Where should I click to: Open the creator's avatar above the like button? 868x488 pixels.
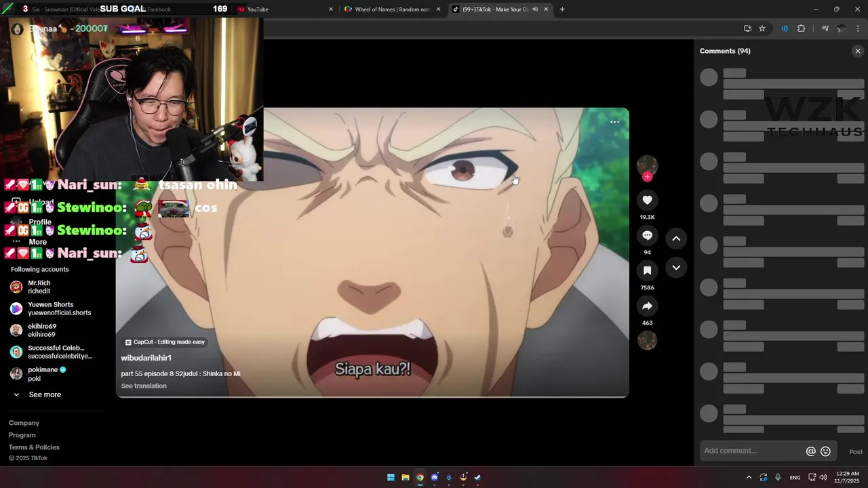[647, 165]
